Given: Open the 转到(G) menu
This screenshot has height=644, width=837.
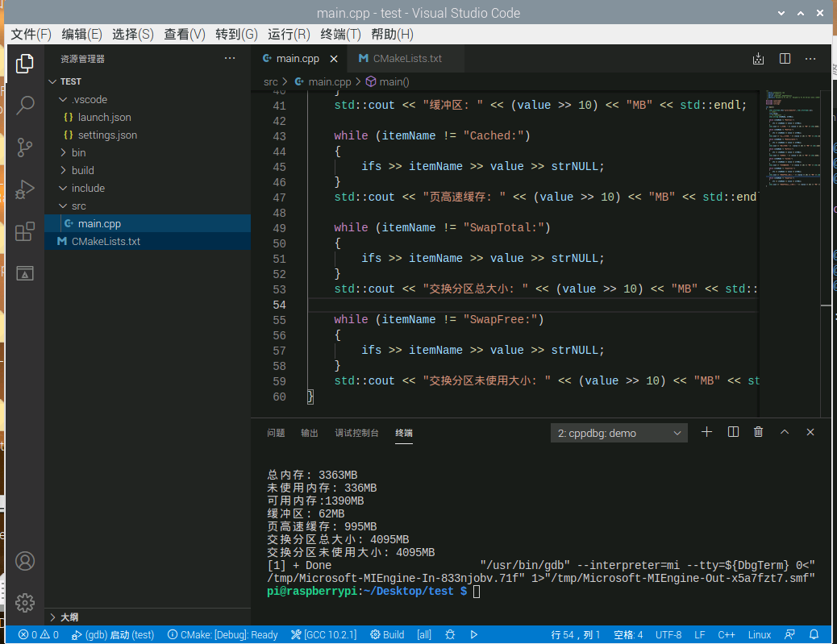Looking at the screenshot, I should [236, 35].
